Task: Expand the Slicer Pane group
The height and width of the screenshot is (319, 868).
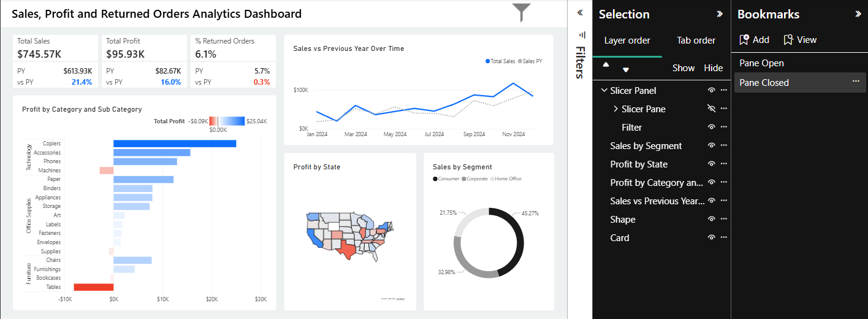Action: coord(615,109)
